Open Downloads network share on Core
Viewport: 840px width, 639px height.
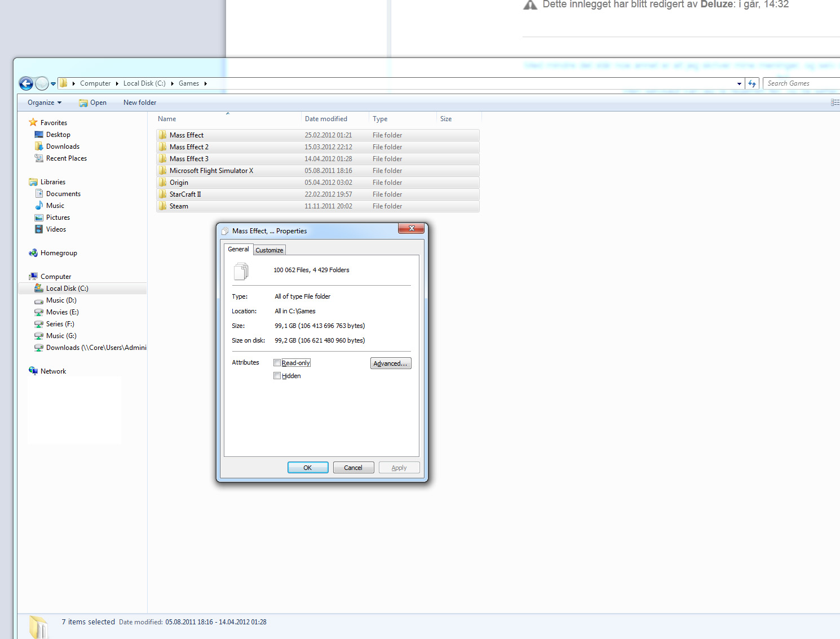[x=90, y=348]
